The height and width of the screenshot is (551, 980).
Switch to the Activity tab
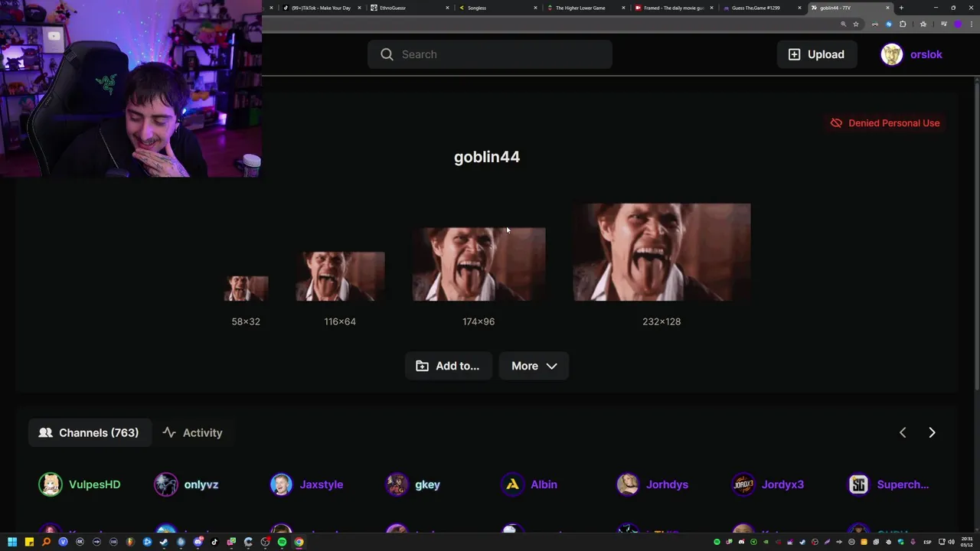tap(193, 432)
